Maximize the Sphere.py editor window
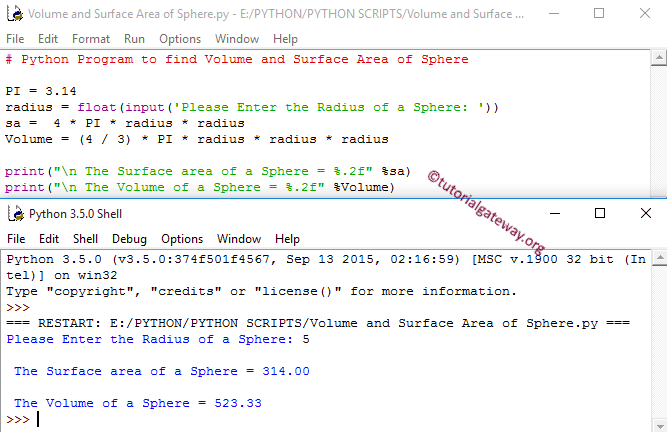This screenshot has width=667, height=432. click(599, 14)
